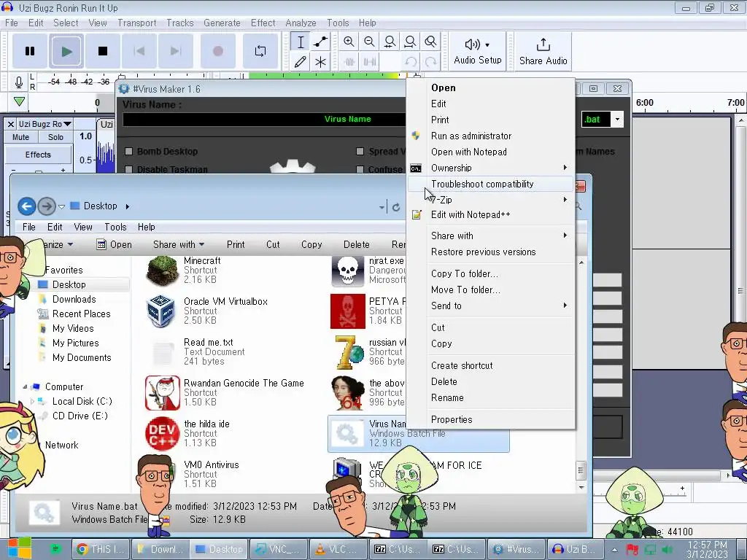Screen dimensions: 747x560
Task: Select the Selection (I-beam) tool
Action: [x=301, y=42]
